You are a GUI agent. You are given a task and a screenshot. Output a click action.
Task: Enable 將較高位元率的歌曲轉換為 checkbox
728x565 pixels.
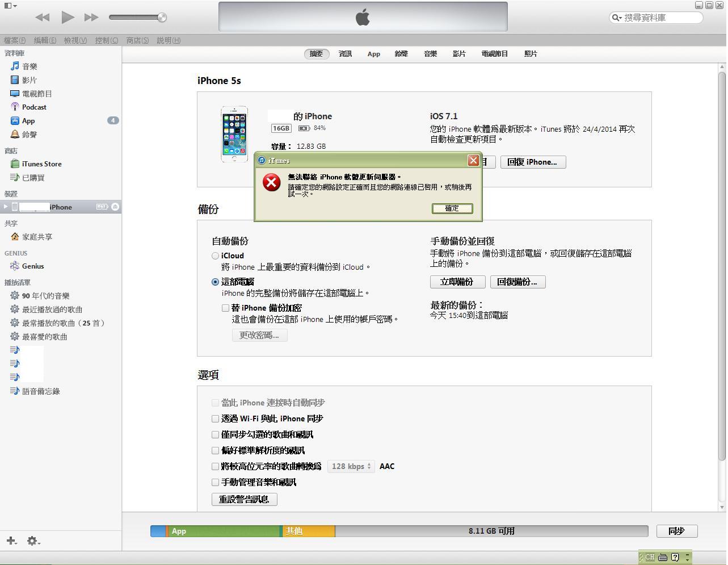(x=215, y=466)
